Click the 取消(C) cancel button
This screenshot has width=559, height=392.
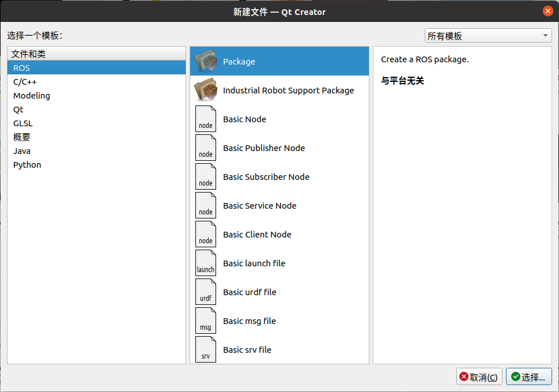click(479, 376)
